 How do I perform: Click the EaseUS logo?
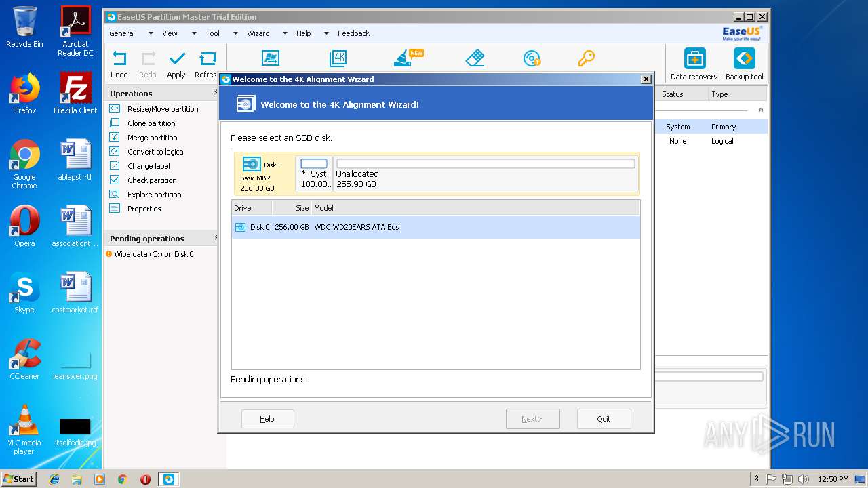pyautogui.click(x=742, y=33)
